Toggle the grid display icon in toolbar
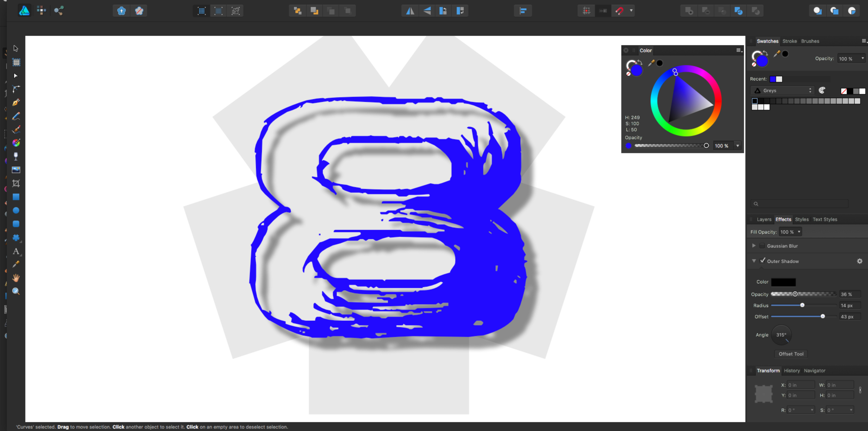868x431 pixels. click(x=587, y=11)
